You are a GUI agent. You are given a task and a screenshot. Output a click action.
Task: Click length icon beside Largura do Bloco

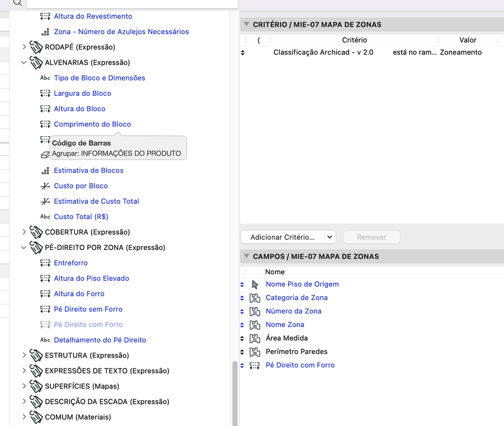45,93
